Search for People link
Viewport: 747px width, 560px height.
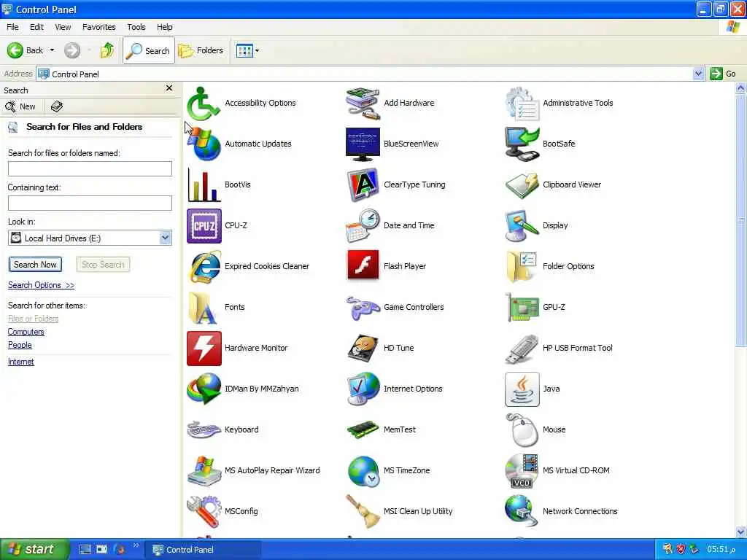[x=20, y=345]
